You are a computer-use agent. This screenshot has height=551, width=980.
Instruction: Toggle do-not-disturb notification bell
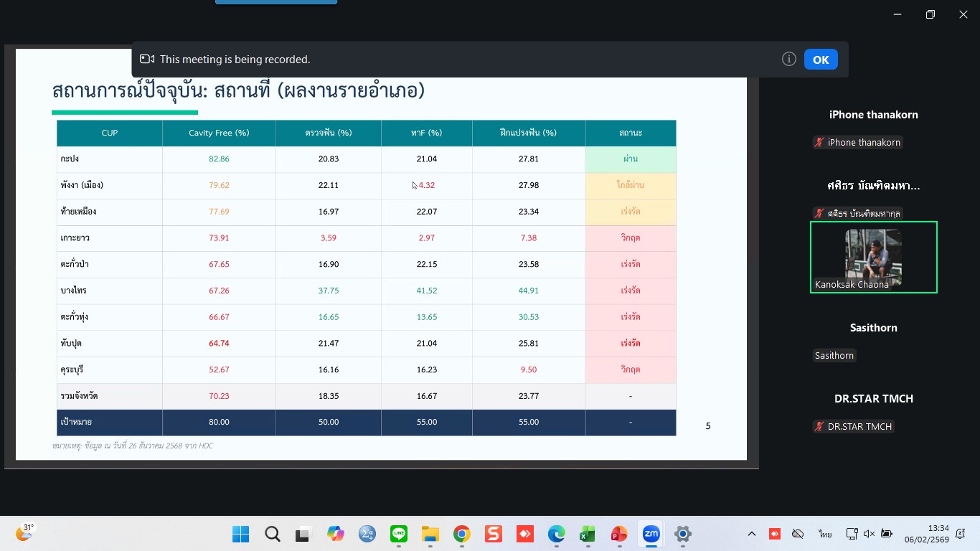click(x=961, y=534)
